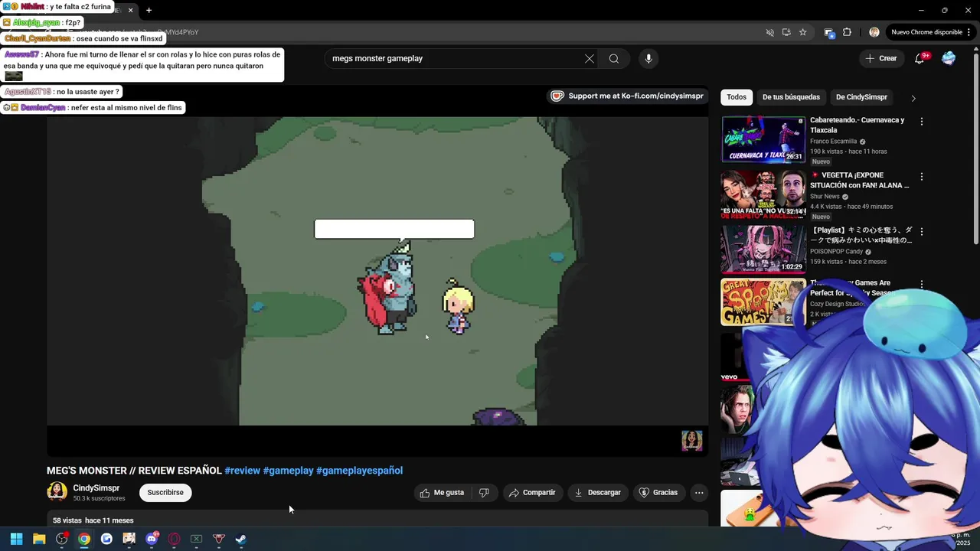Open OBS Studio from taskbar
This screenshot has height=551, width=980.
tap(62, 539)
